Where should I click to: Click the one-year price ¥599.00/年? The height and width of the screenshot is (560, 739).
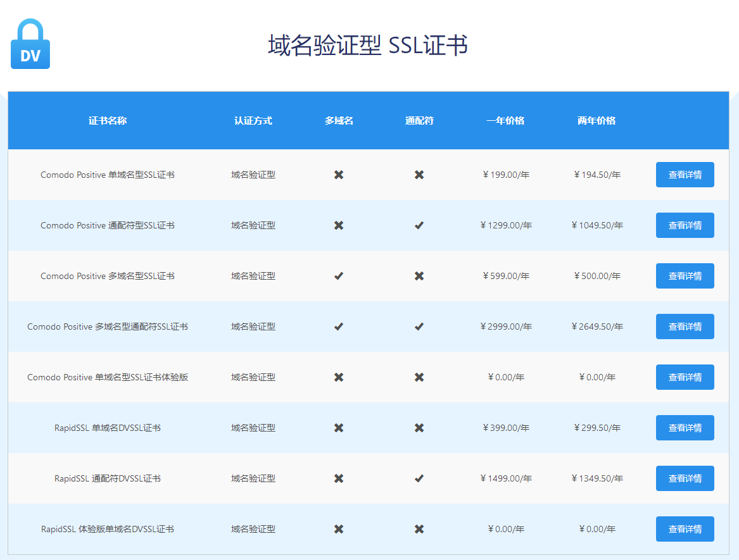506,276
